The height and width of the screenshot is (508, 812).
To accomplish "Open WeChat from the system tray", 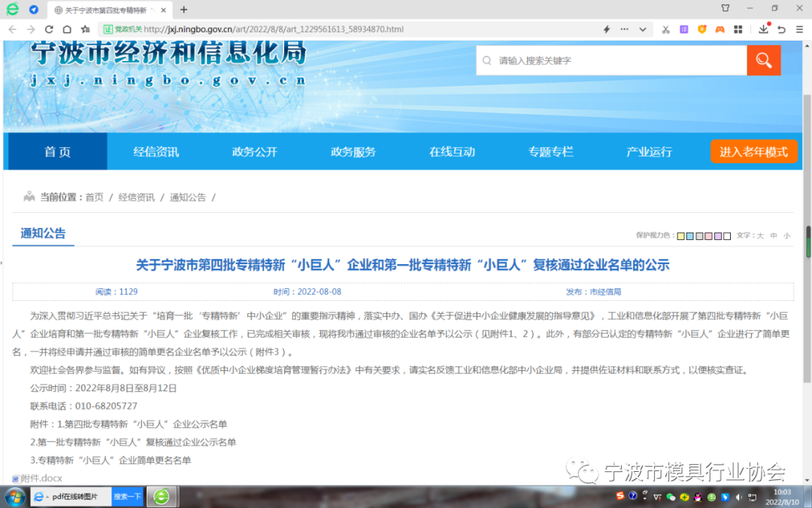I will click(x=671, y=497).
